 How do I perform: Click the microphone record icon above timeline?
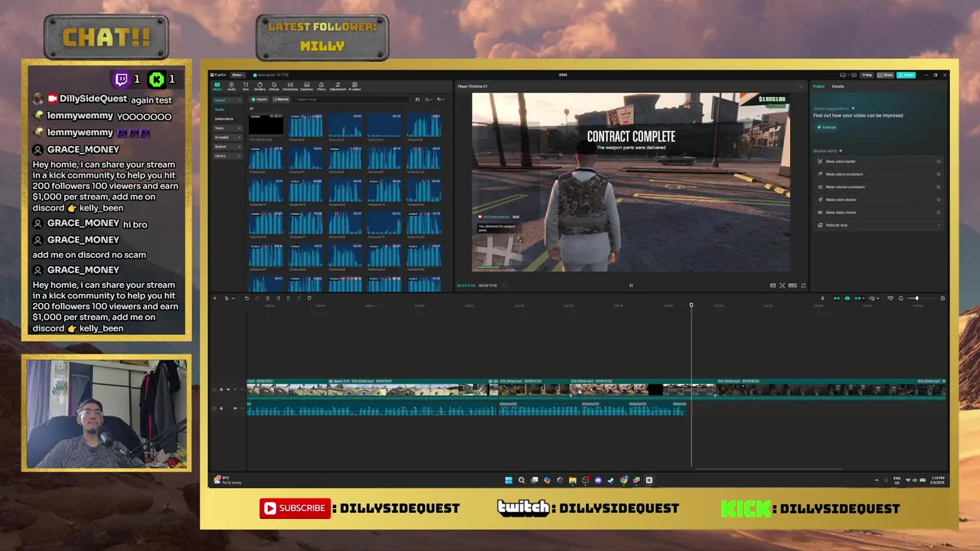pyautogui.click(x=823, y=298)
